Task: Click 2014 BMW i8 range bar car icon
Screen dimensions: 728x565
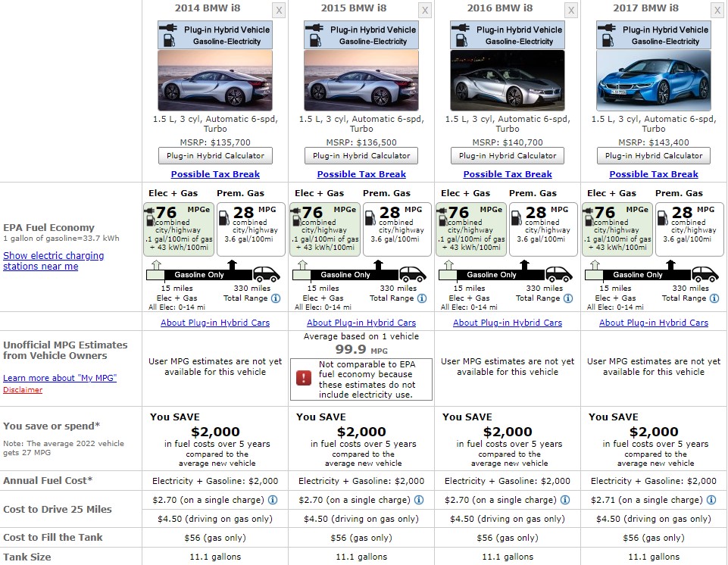Action: point(267,274)
